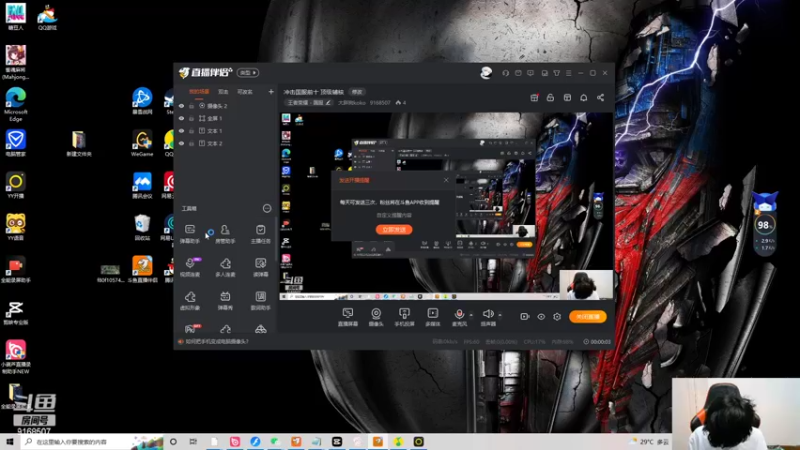
Task: Lock the 摄像头 2 layer
Action: coord(192,106)
